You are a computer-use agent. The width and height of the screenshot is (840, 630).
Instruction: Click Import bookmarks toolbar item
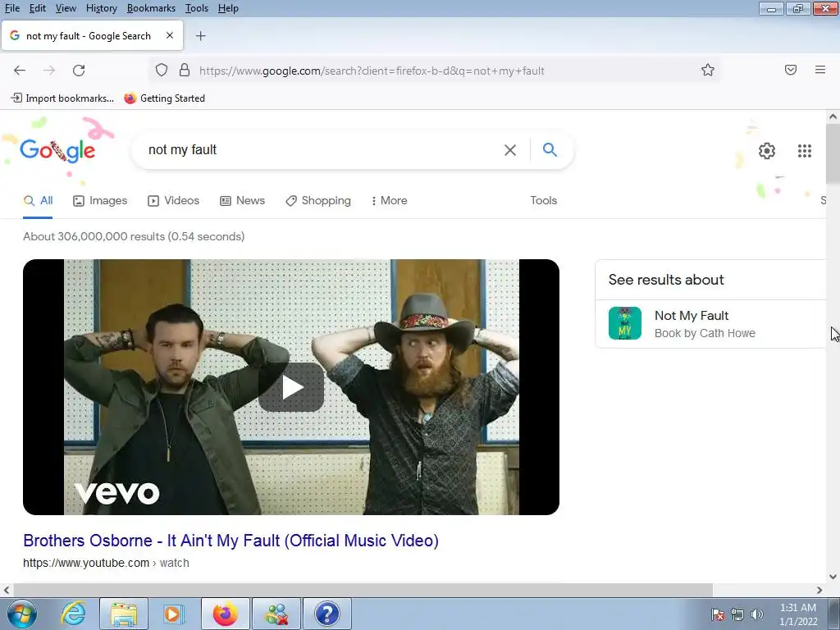pos(62,98)
